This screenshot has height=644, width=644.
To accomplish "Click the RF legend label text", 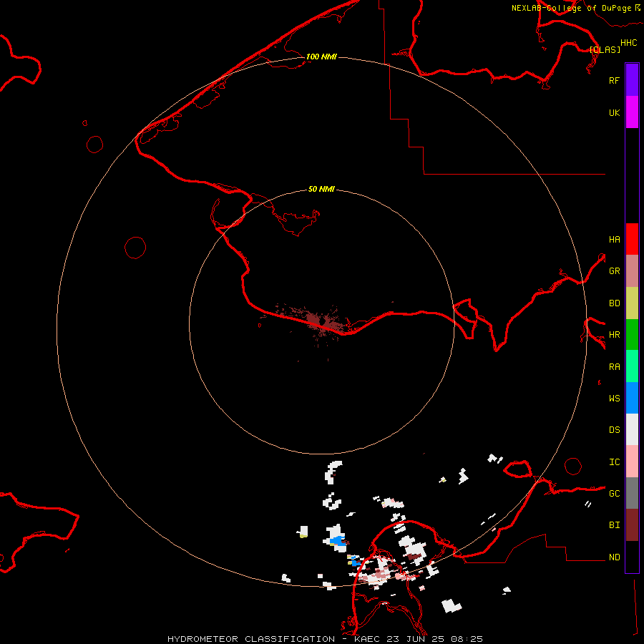I will pos(615,80).
